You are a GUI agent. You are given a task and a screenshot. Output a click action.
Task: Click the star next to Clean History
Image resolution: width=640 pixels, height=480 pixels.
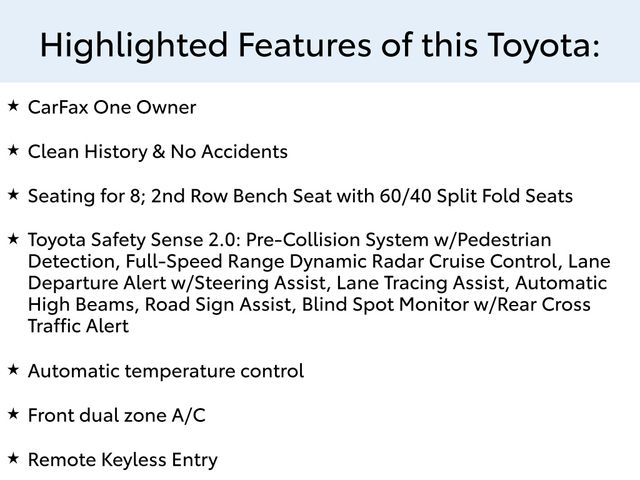pyautogui.click(x=13, y=150)
